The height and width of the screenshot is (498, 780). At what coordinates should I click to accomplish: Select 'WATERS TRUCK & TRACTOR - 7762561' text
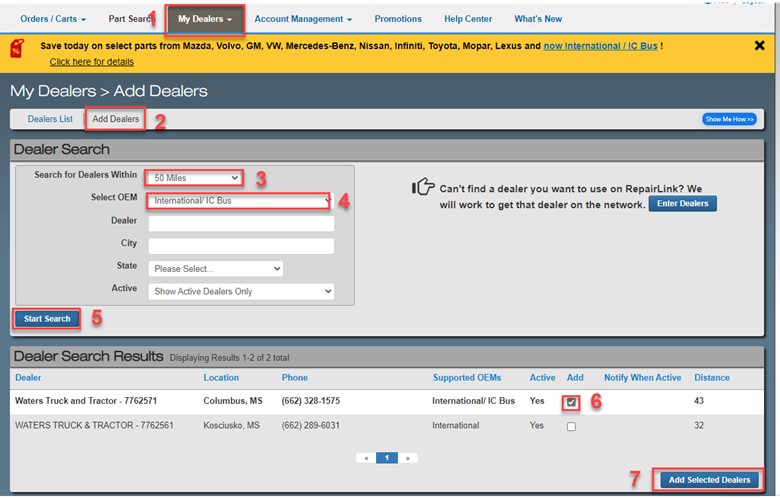click(94, 425)
